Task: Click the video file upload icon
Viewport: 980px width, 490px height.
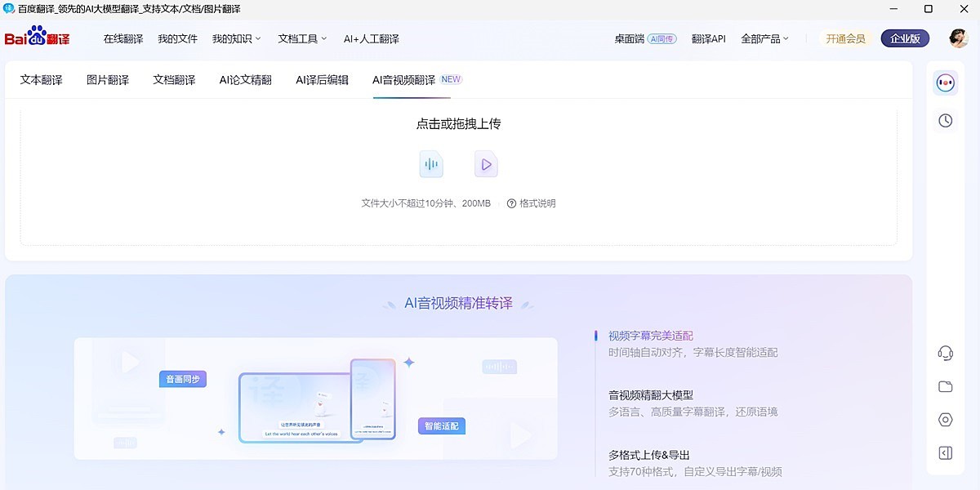Action: tap(485, 163)
